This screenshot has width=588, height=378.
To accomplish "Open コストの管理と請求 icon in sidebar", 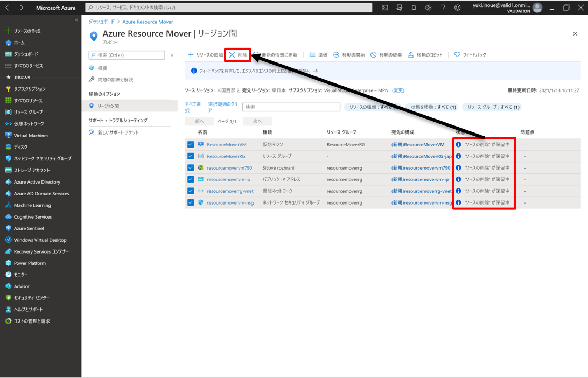I will [x=8, y=321].
